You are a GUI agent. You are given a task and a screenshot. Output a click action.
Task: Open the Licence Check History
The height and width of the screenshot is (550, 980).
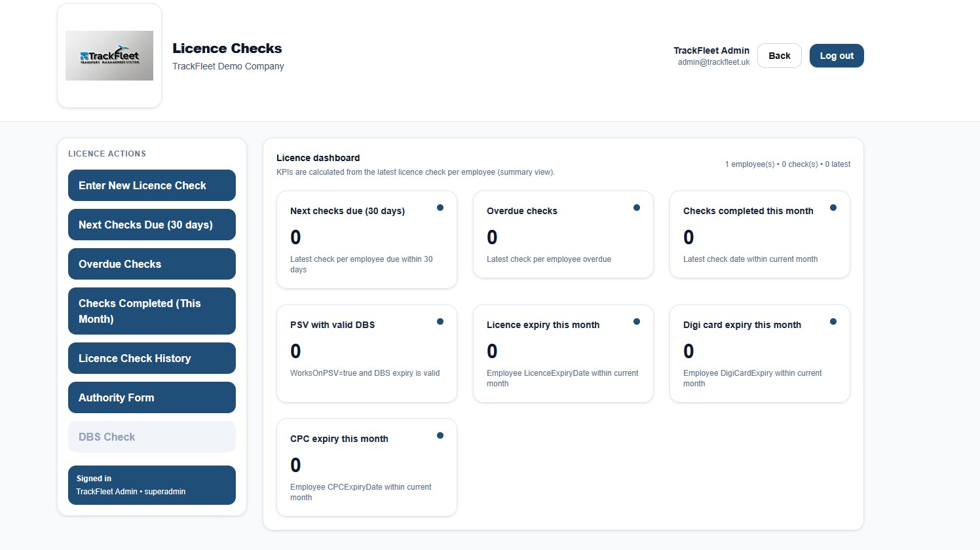151,358
